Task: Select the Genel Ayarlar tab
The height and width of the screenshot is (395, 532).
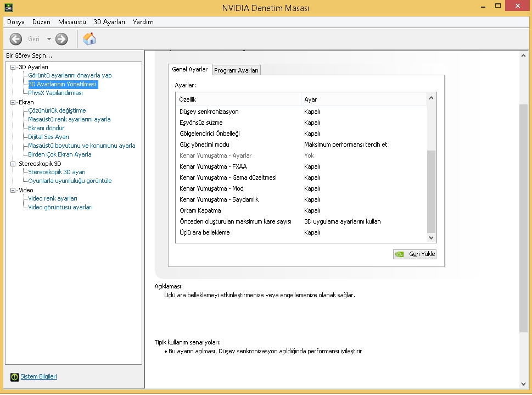Action: tap(189, 69)
